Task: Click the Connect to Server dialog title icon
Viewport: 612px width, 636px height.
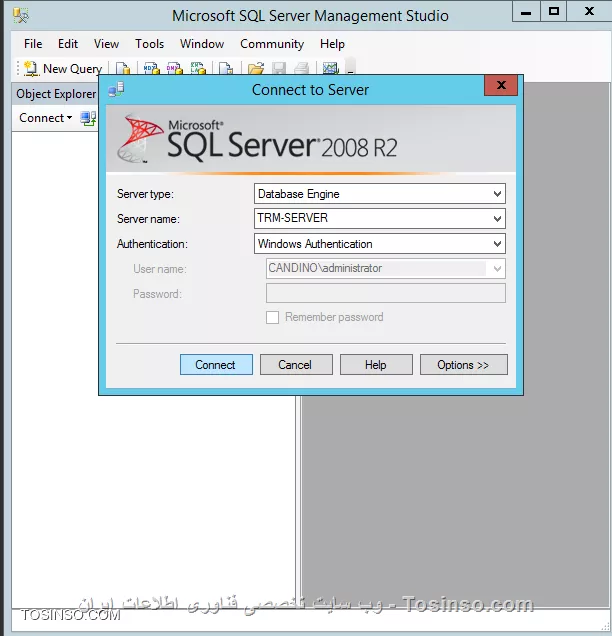Action: [x=116, y=89]
